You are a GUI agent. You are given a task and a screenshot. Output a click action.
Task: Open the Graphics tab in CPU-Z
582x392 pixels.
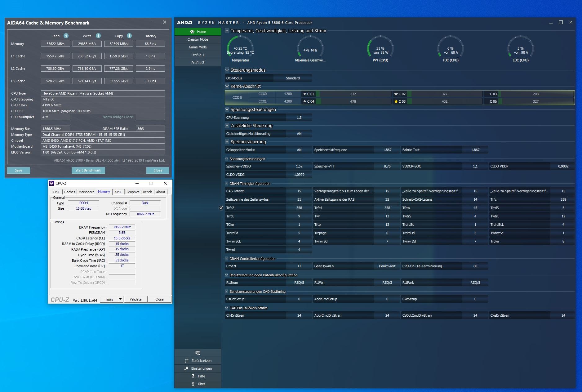(133, 192)
